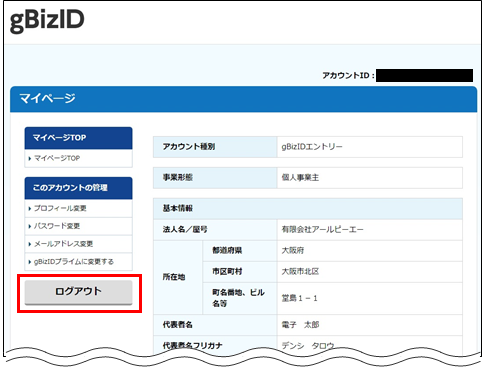Select the 大阪市北区 cell
The width and height of the screenshot is (487, 368).
tap(370, 271)
